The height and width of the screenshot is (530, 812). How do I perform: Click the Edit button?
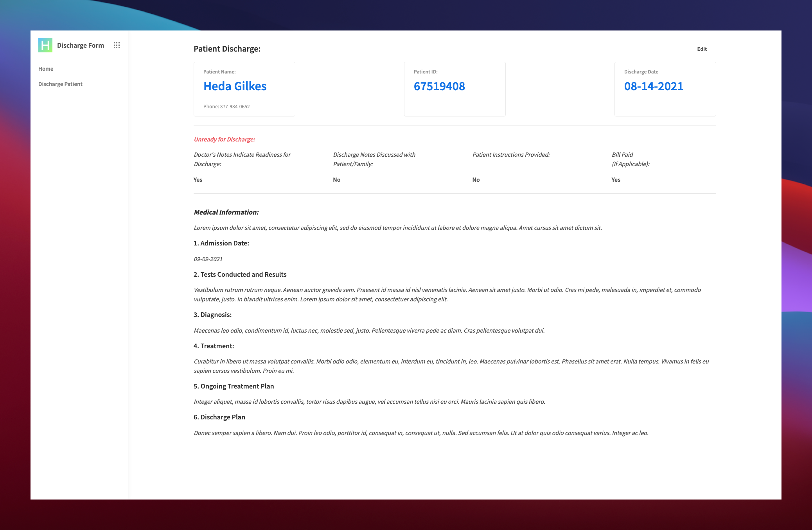coord(702,49)
